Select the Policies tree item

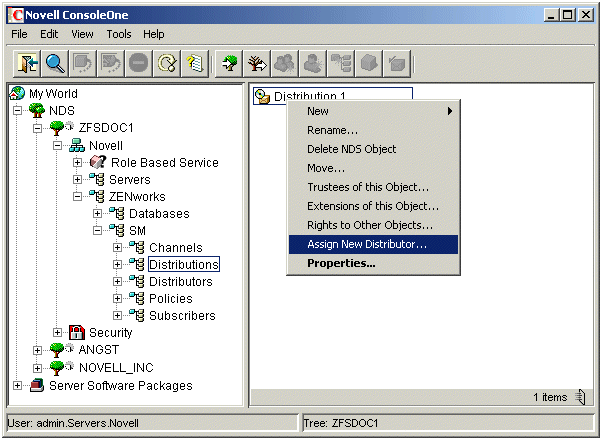pos(171,298)
